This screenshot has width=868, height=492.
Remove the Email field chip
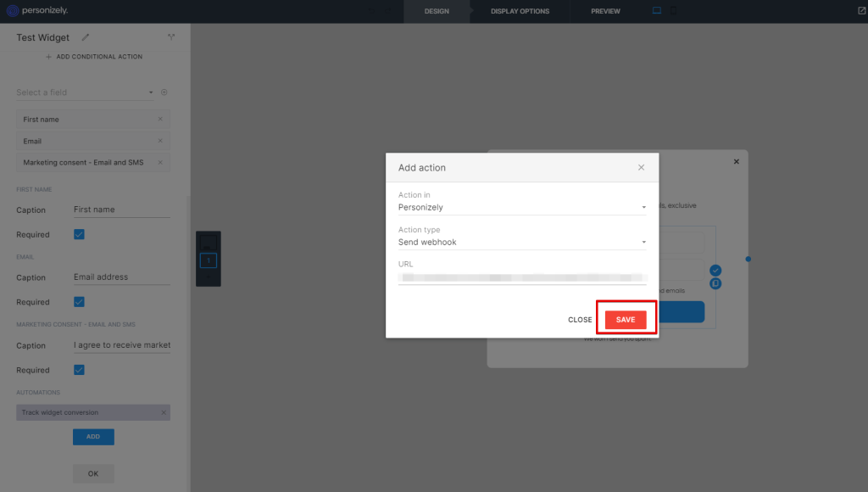tap(160, 141)
